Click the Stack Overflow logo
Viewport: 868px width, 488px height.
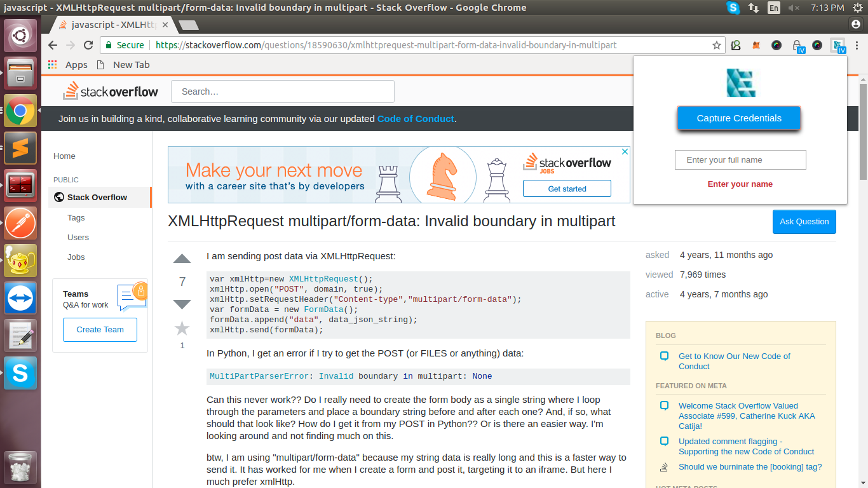(111, 91)
